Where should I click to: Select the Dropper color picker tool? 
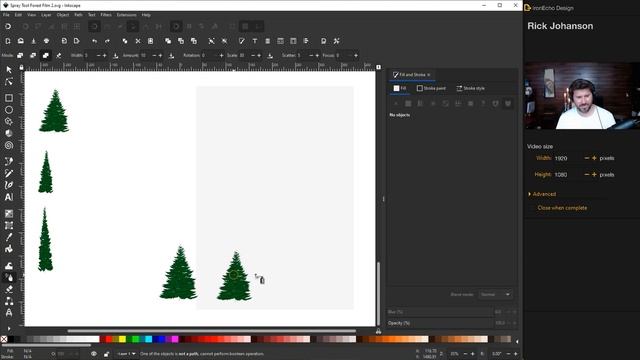[x=9, y=237]
